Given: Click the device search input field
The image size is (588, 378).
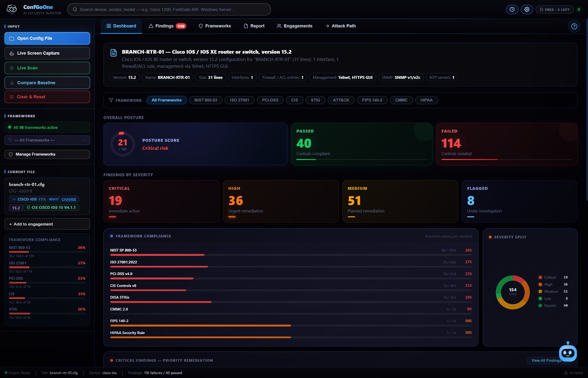Looking at the screenshot, I should point(169,9).
